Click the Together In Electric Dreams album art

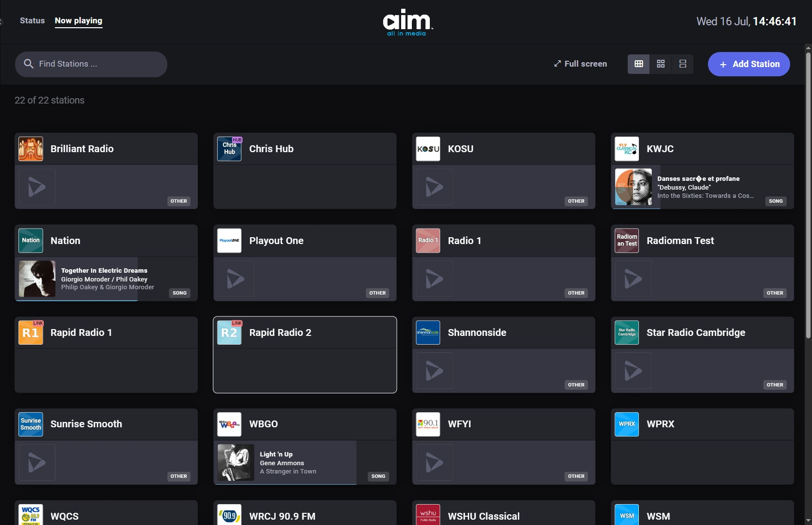coord(37,279)
